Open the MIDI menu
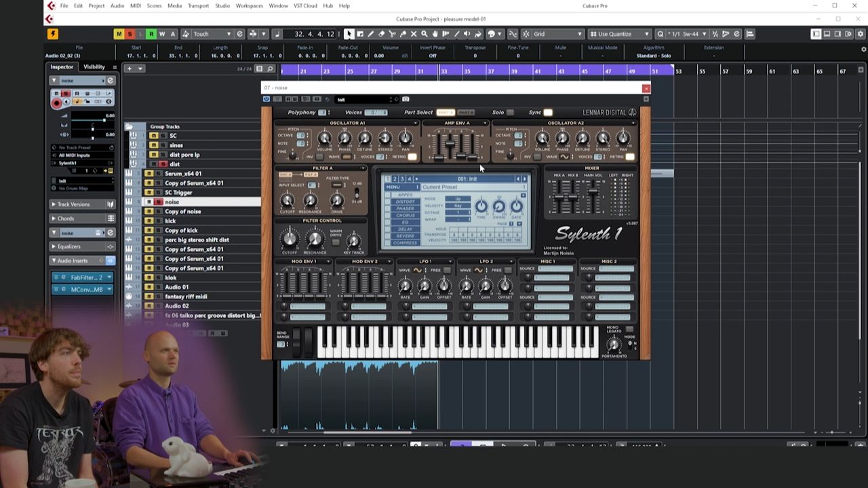 (135, 5)
